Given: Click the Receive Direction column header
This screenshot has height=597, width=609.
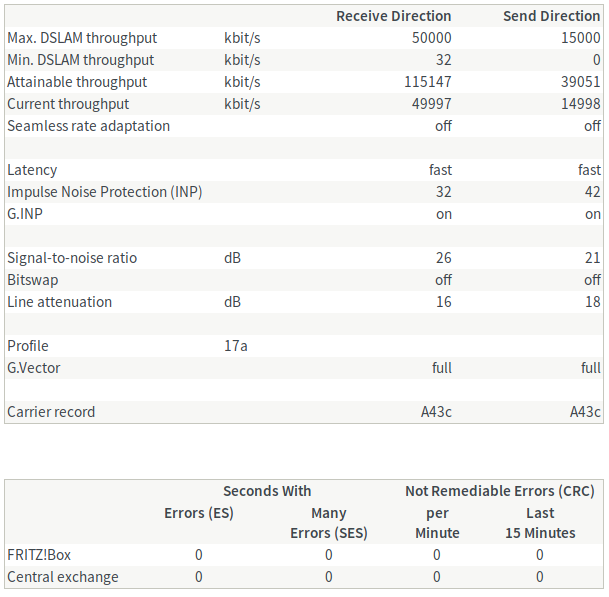Looking at the screenshot, I should tap(393, 16).
